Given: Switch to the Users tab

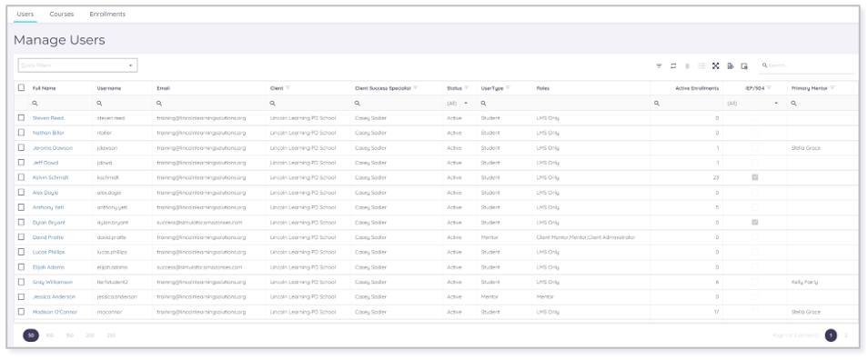Looking at the screenshot, I should [x=25, y=14].
